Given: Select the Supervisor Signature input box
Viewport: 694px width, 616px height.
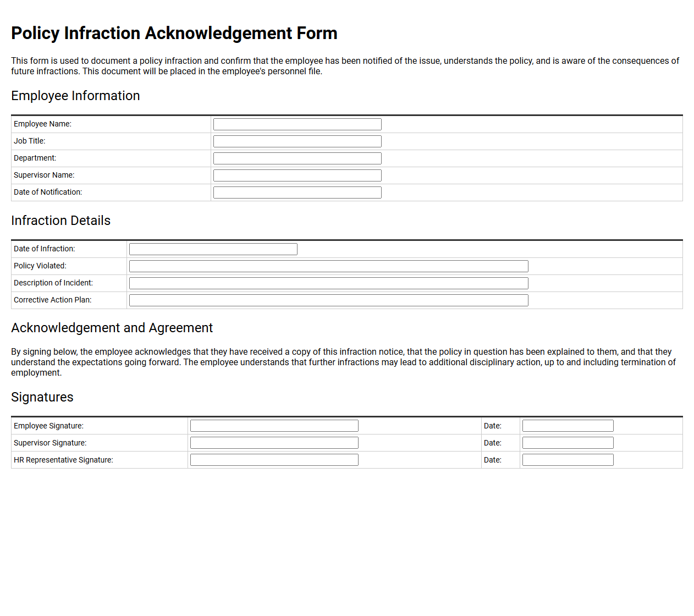Looking at the screenshot, I should coord(274,443).
